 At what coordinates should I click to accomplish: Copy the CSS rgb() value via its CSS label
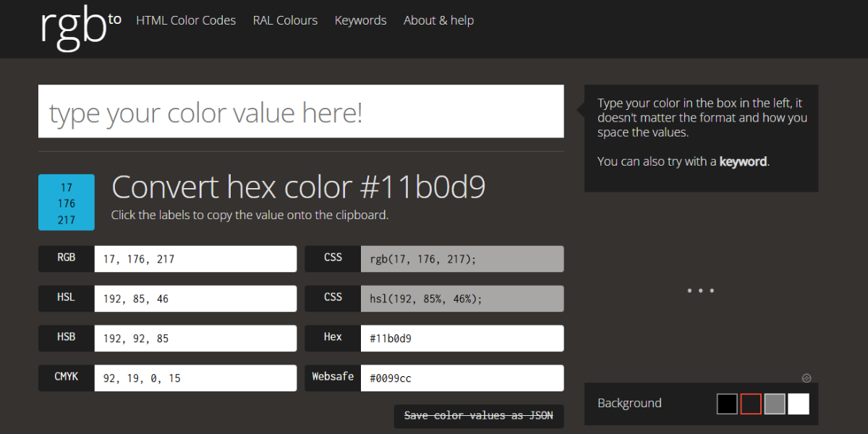(332, 258)
